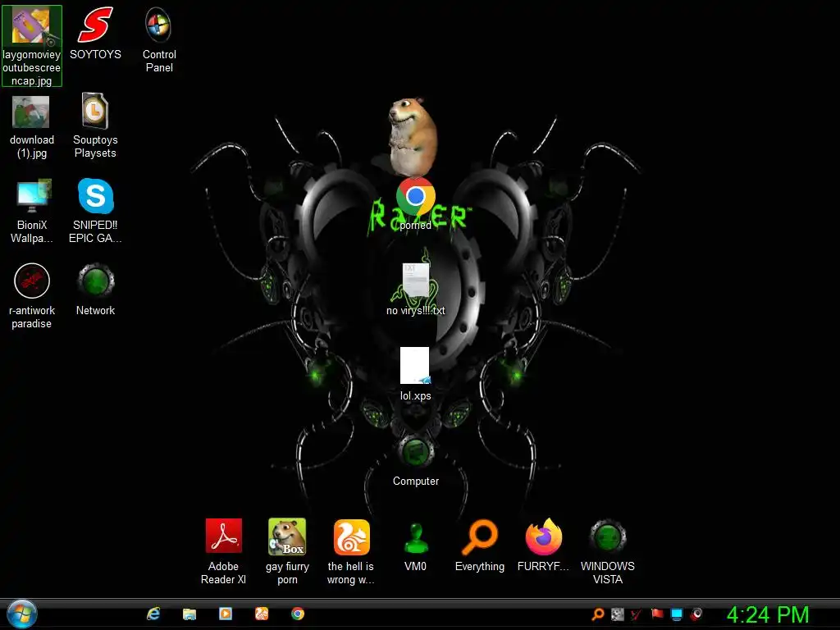The height and width of the screenshot is (630, 840).
Task: Open the Computer desktop icon
Action: 416,461
